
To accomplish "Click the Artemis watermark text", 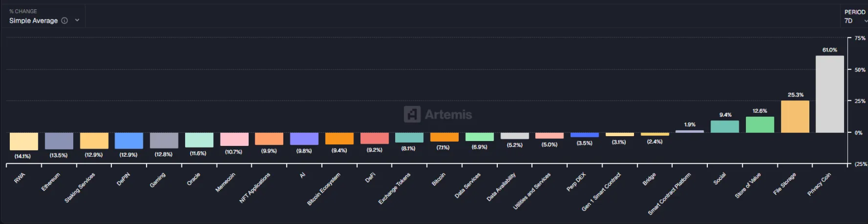I will 448,114.
